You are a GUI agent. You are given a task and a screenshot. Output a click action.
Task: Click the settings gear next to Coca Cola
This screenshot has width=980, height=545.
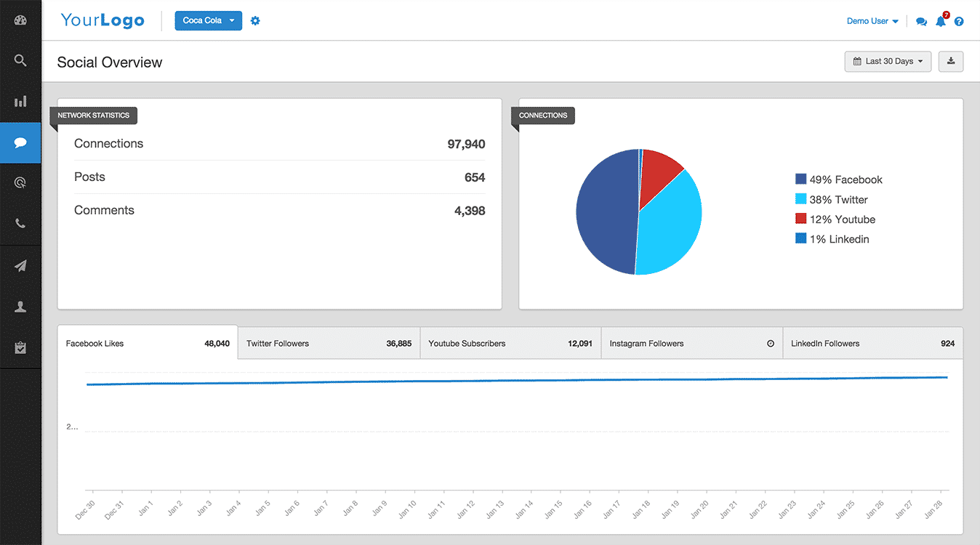[255, 20]
